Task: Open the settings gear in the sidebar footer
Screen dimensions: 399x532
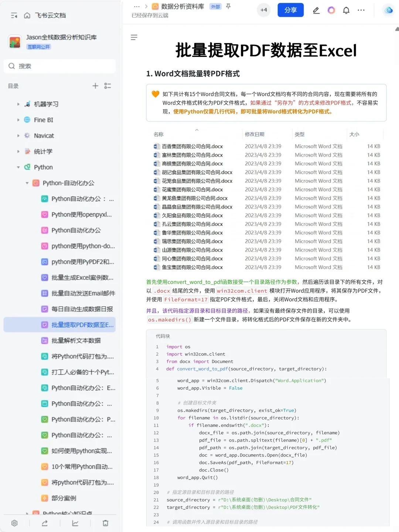Action: coord(14,523)
